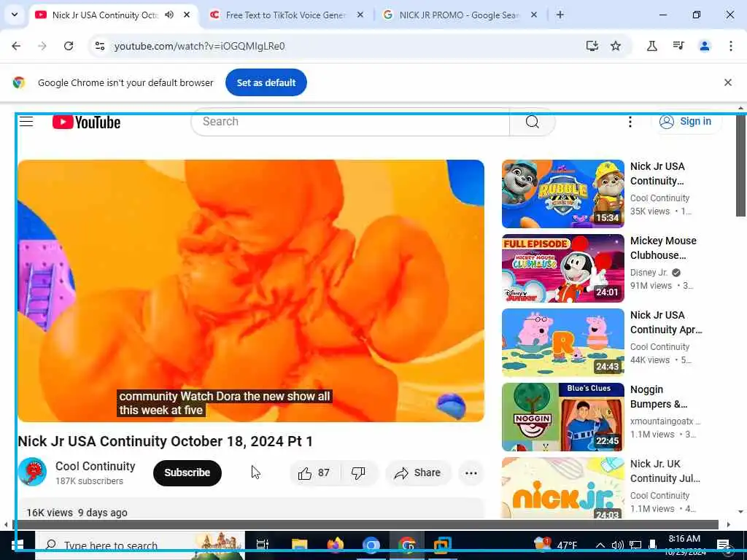Image resolution: width=747 pixels, height=560 pixels.
Task: Open Noggin Bumpers & video title
Action: point(659,397)
